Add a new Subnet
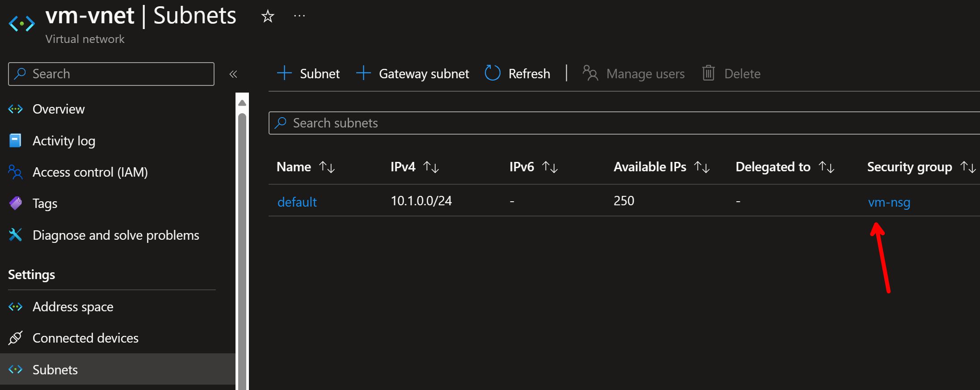 308,74
